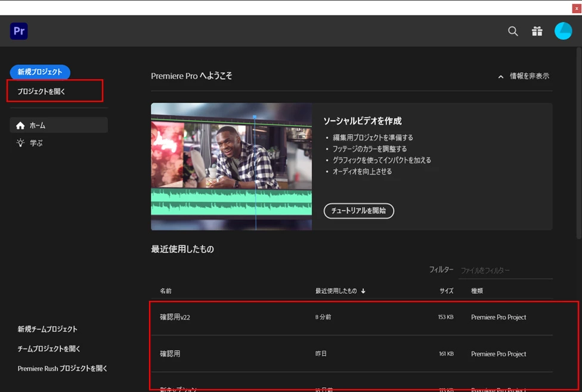This screenshot has width=582, height=392.
Task: Click the 153 KB size cell
Action: (x=446, y=317)
